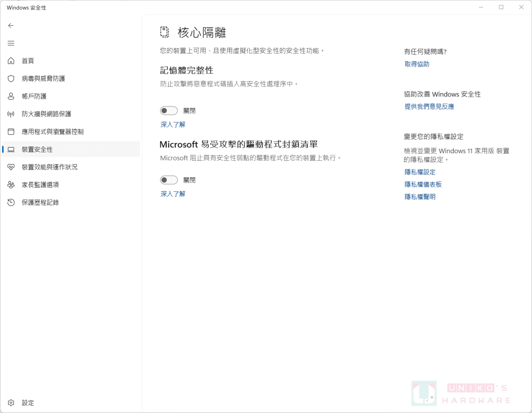Click the window icon for 應用程式與瀏覽器控制
Viewport: 532px width, 413px height.
pyautogui.click(x=11, y=132)
